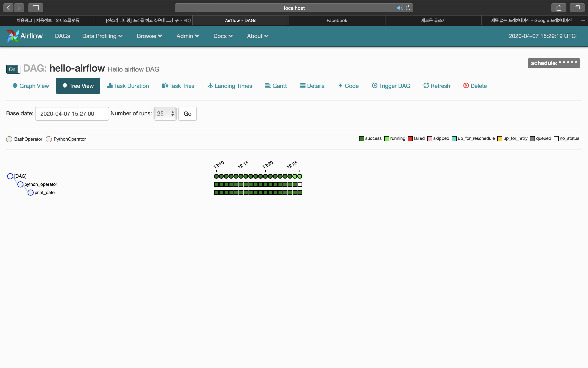The height and width of the screenshot is (368, 588).
Task: Click the running legend swatch
Action: pos(386,139)
